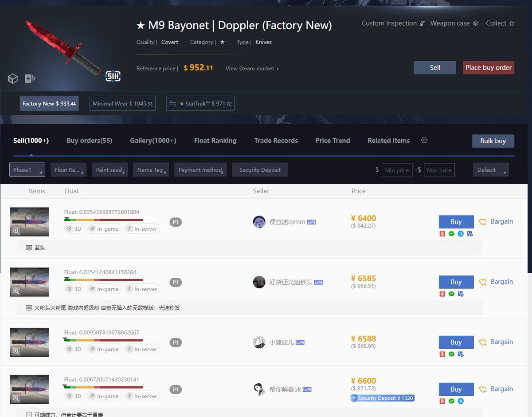Click the Alipay icon under ¥ 6400 Buy
This screenshot has width=532, height=417.
point(461,233)
